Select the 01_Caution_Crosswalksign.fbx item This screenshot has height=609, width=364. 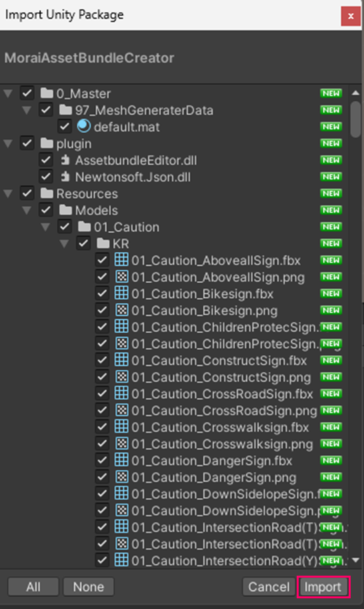click(219, 427)
